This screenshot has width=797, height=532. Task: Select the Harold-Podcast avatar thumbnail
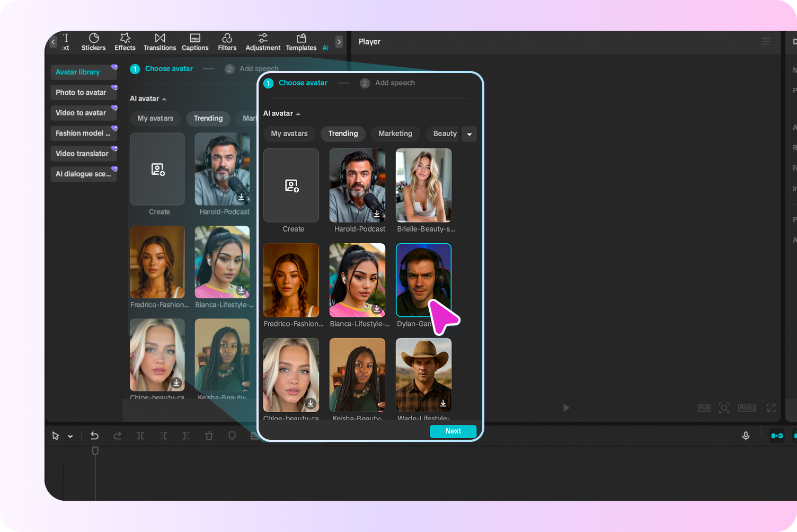[x=357, y=185]
